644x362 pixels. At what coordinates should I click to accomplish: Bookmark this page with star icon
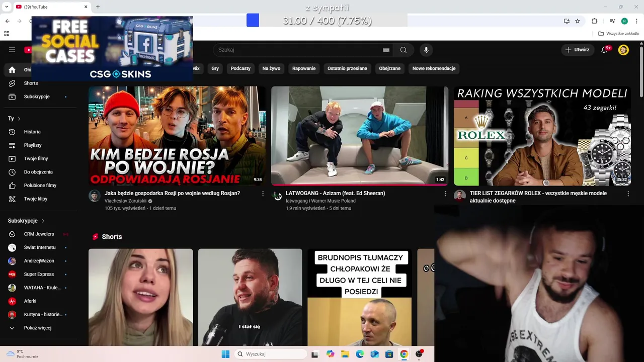click(x=578, y=21)
